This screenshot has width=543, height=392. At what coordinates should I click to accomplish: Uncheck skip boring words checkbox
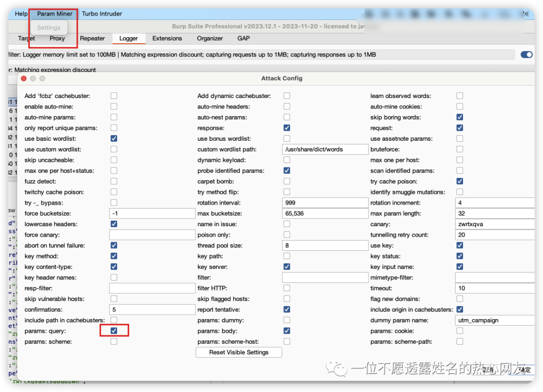[460, 117]
